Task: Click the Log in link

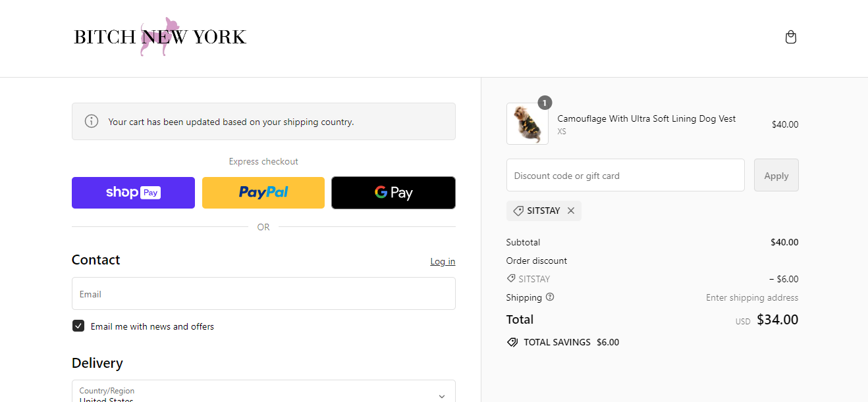Action: coord(443,261)
